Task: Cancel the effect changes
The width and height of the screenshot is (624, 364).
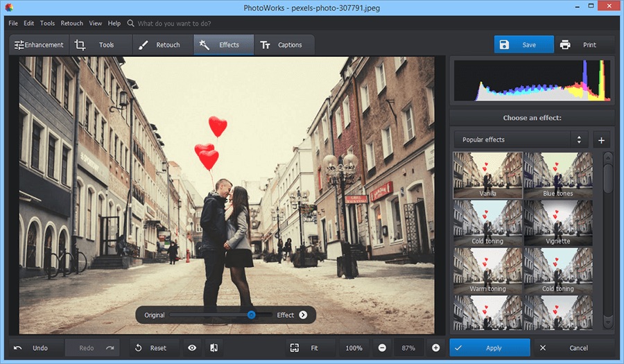Action: tap(573, 348)
